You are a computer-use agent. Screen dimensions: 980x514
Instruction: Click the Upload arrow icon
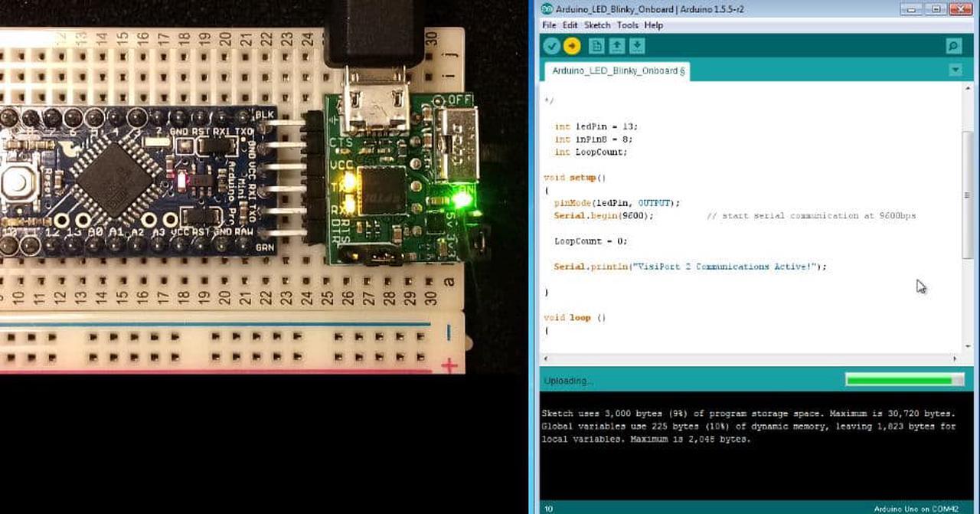[572, 46]
